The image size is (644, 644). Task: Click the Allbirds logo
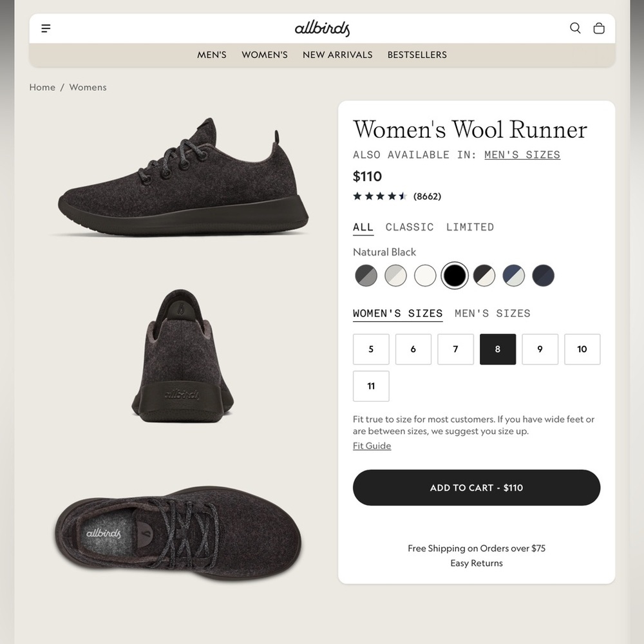(320, 28)
